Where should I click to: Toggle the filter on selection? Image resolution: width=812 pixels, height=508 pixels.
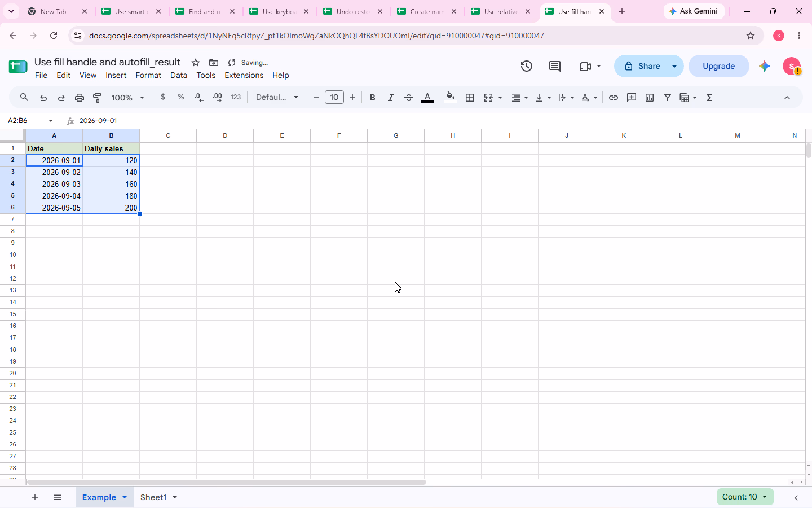click(x=668, y=98)
